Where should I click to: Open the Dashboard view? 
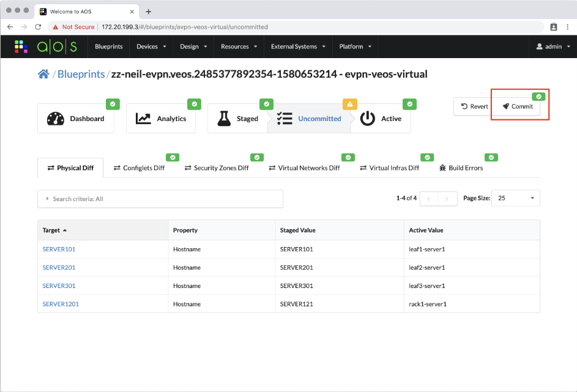pos(76,119)
